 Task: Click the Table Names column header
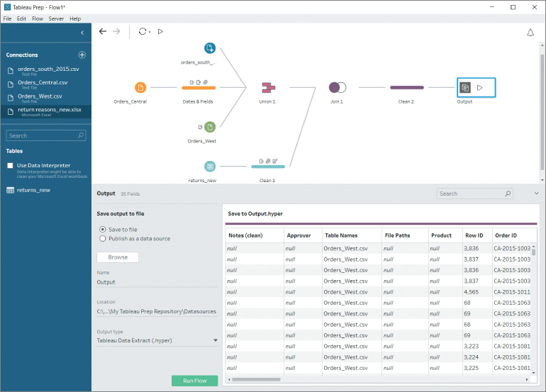pyautogui.click(x=352, y=235)
